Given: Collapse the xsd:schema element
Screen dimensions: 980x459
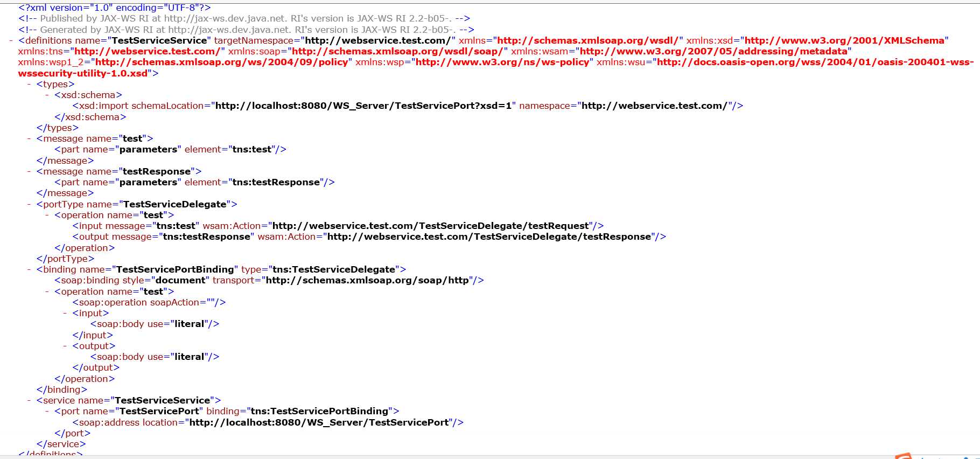Looking at the screenshot, I should pos(47,95).
